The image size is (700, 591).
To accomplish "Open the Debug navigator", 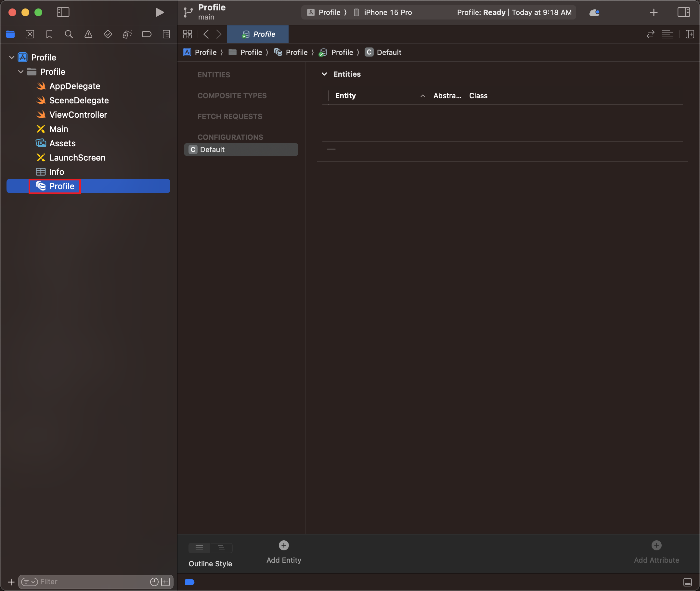I will click(127, 34).
